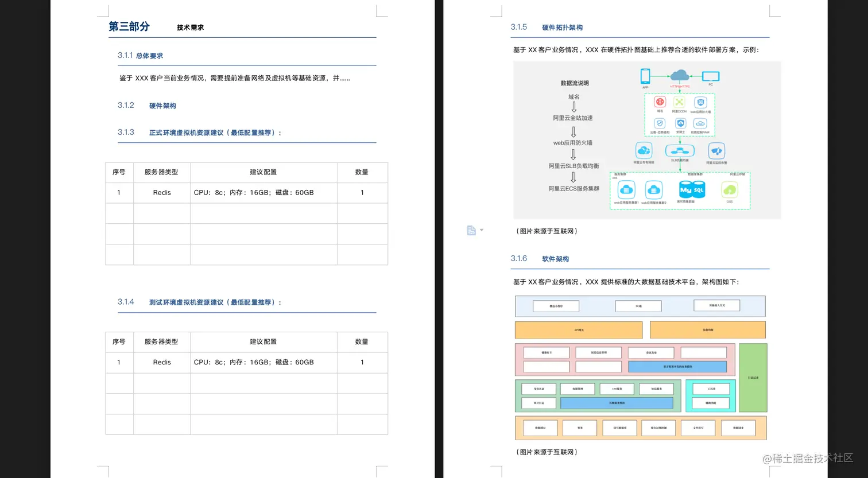The width and height of the screenshot is (868, 478).
Task: Click the paragraph about 大数据基础技术平台
Action: (626, 282)
